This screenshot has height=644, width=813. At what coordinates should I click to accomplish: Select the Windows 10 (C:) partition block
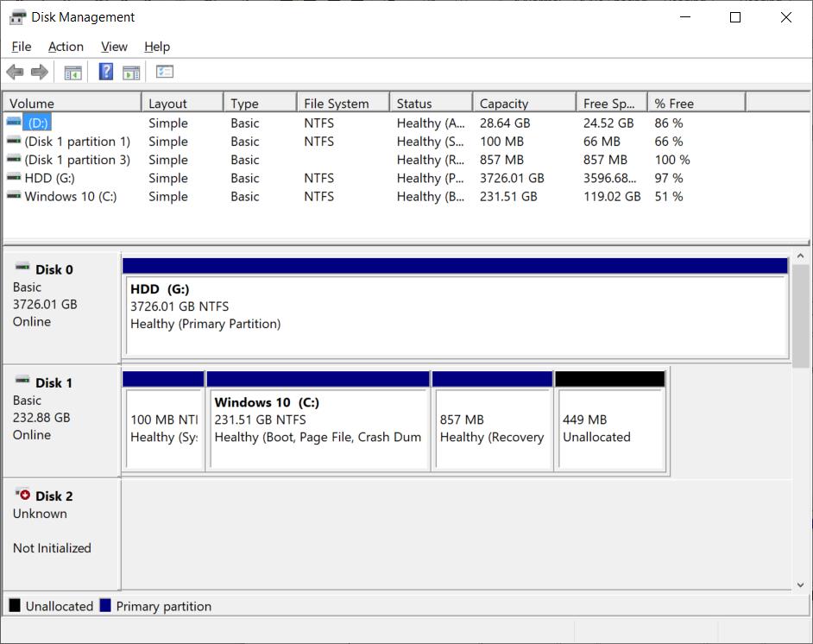coord(318,420)
